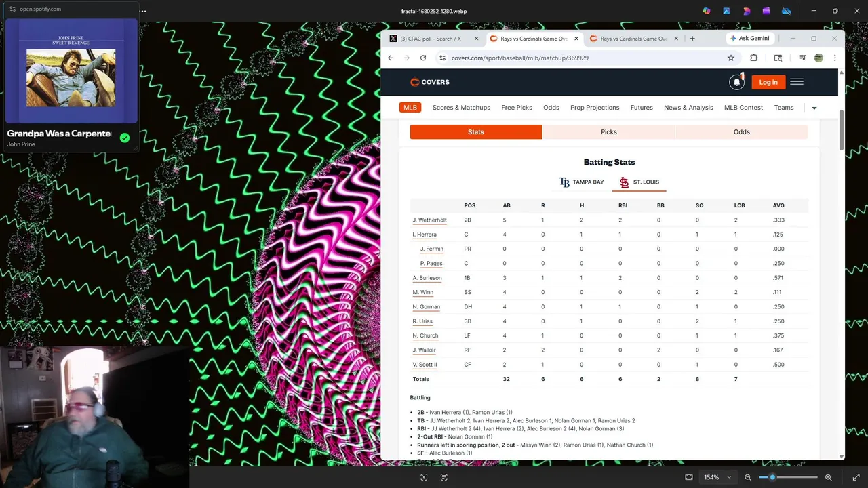Open the 154% zoom level dropdown

(x=718, y=477)
